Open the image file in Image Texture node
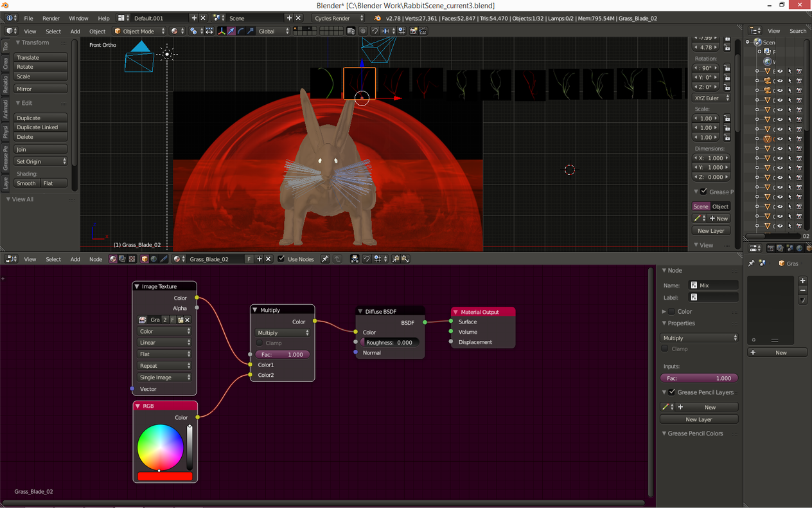The width and height of the screenshot is (812, 508). [x=181, y=320]
